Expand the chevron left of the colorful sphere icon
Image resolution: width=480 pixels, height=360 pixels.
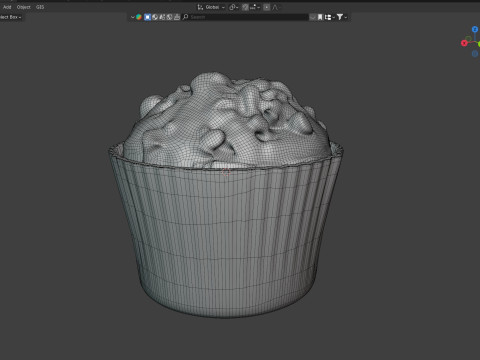coord(132,17)
